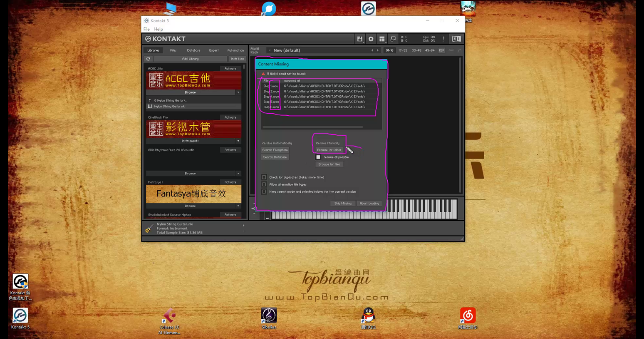This screenshot has width=644, height=339.
Task: Click the Skip Missing button
Action: [x=343, y=203]
